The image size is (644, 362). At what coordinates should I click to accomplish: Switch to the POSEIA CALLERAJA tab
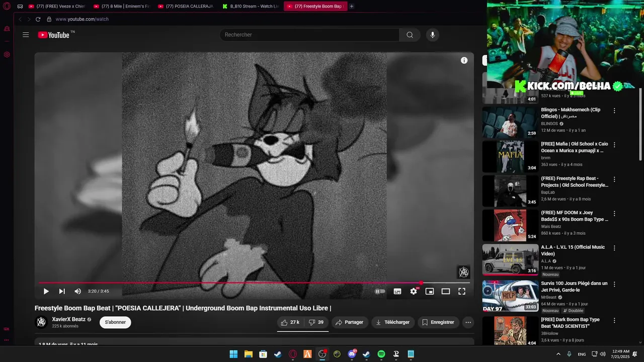tap(186, 7)
